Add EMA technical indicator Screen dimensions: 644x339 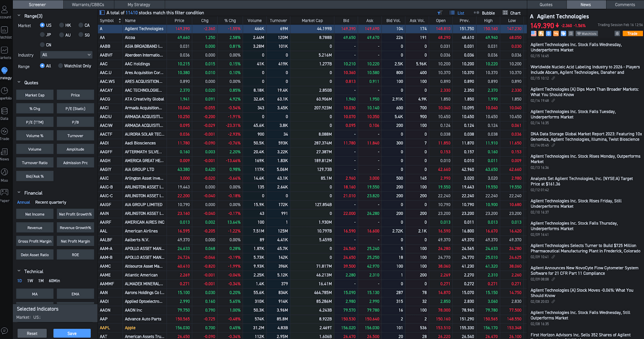pyautogui.click(x=76, y=294)
